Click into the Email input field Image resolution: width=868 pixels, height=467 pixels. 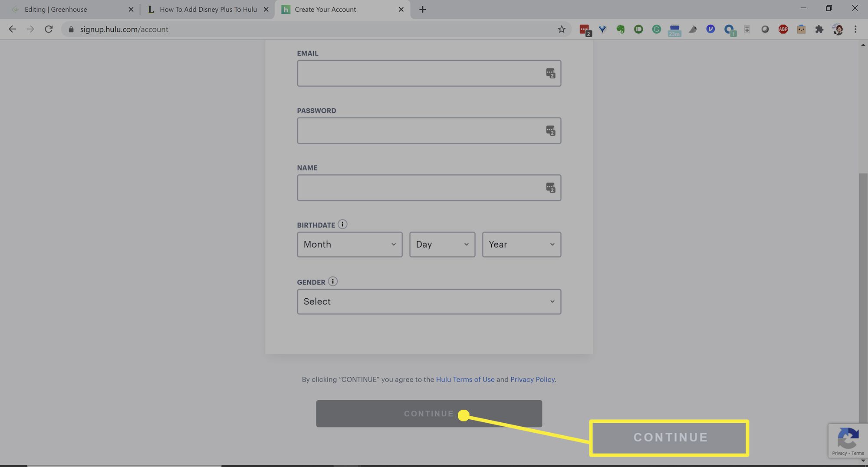tap(429, 73)
